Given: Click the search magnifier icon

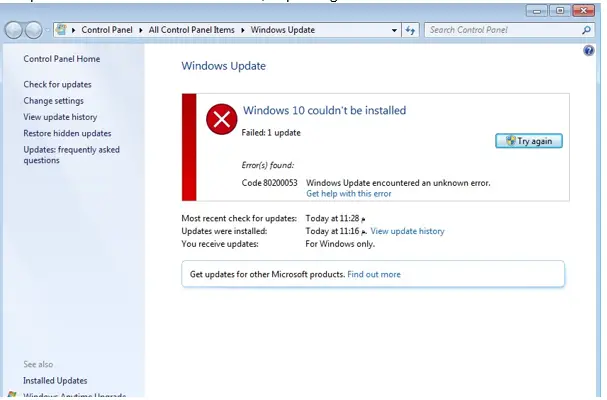Looking at the screenshot, I should (x=586, y=30).
